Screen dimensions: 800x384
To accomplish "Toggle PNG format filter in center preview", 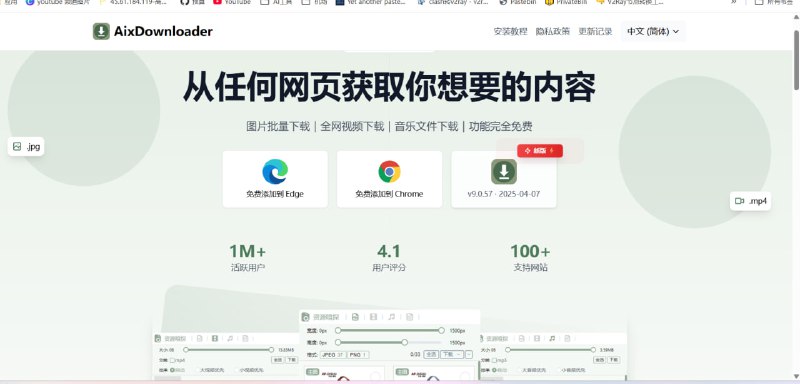I will coord(359,355).
